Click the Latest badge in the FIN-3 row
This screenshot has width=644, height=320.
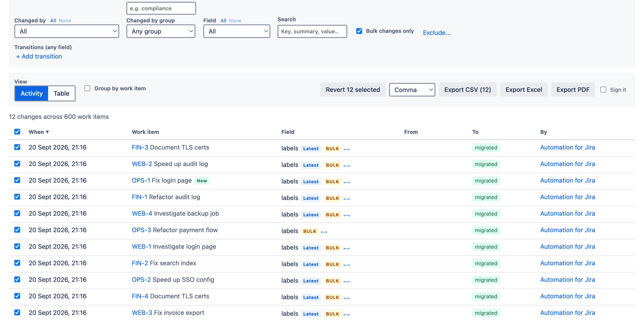tap(311, 148)
